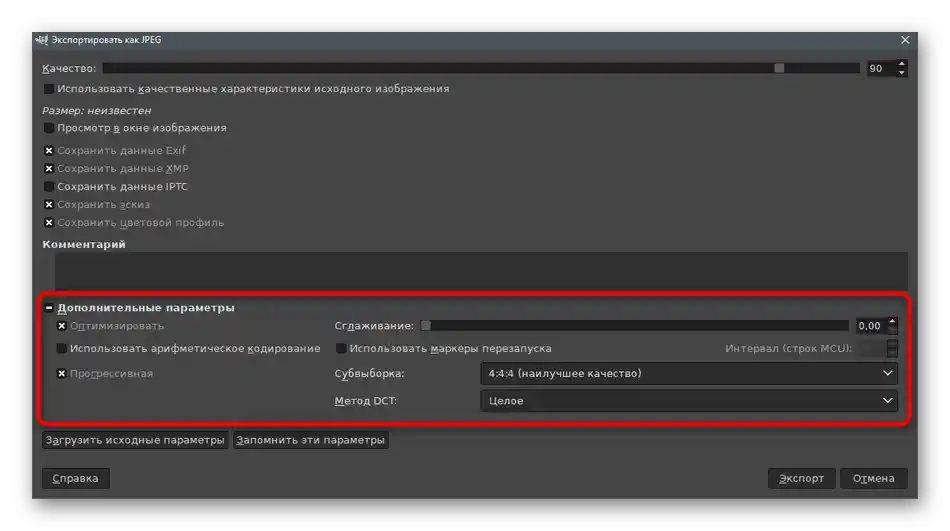Viewport: 950px width, 531px height.
Task: Click the Интервал (строк MCU) label
Action: tap(788, 349)
